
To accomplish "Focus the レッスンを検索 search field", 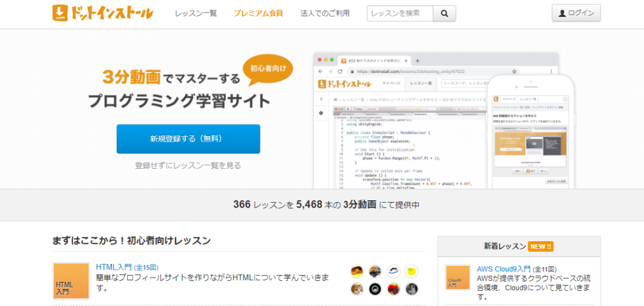I will [x=400, y=13].
